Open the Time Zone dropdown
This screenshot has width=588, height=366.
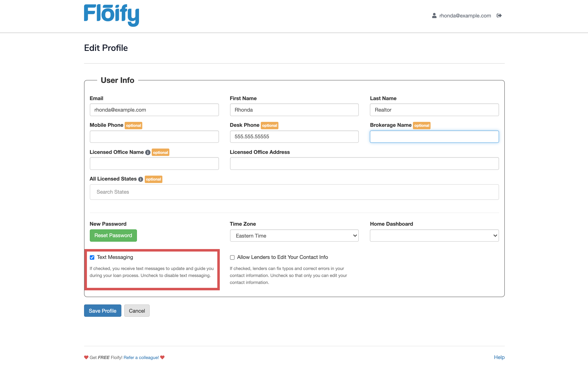click(x=294, y=236)
